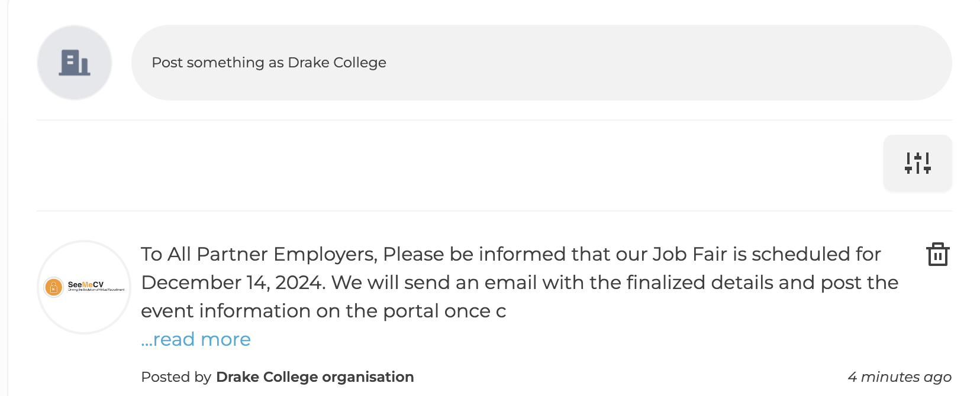The height and width of the screenshot is (396, 980).
Task: Click the 'Posted by' label under the post
Action: pos(176,377)
